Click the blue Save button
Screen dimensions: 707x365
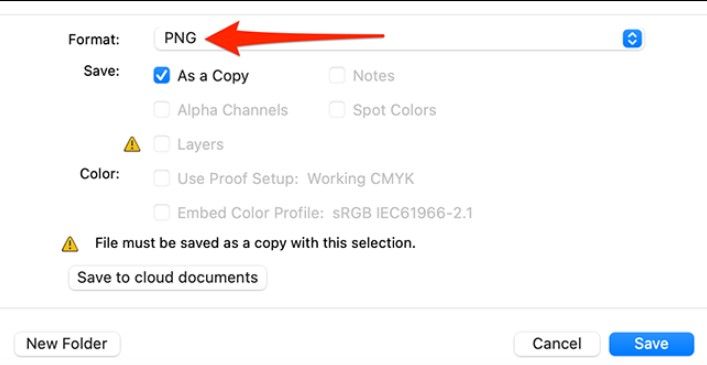651,344
